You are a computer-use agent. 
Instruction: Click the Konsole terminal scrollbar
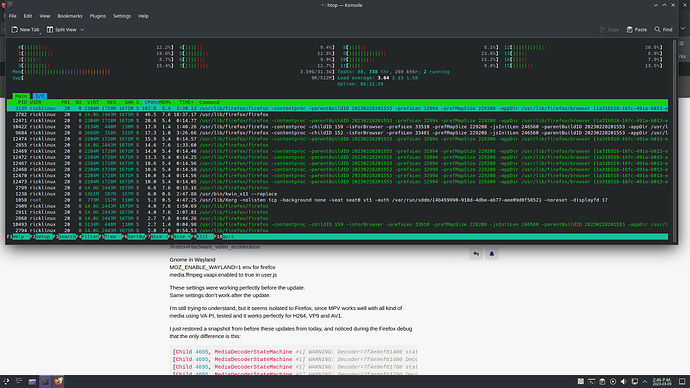click(x=674, y=140)
